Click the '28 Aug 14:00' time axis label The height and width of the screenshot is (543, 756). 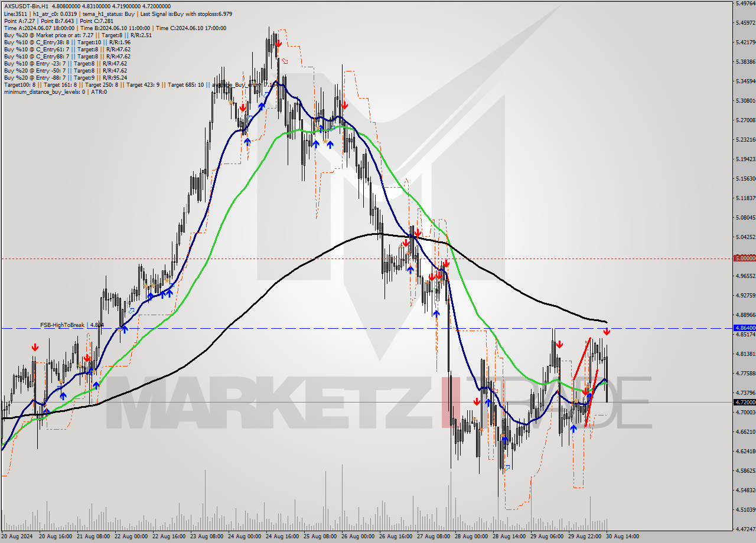tap(509, 537)
